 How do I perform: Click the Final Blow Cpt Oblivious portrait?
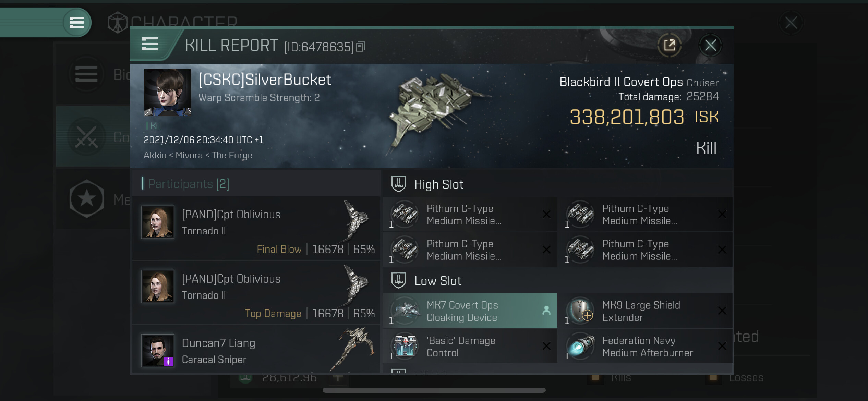coord(158,222)
